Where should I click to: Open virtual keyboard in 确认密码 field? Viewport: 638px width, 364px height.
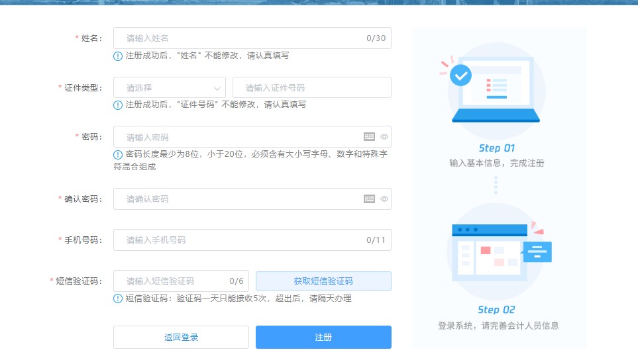(369, 199)
